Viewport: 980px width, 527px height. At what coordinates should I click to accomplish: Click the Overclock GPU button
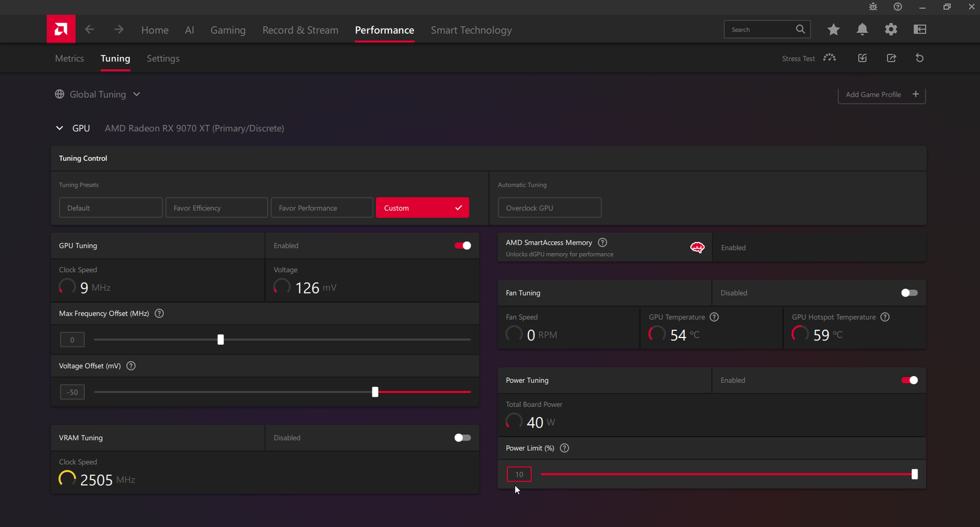point(549,208)
